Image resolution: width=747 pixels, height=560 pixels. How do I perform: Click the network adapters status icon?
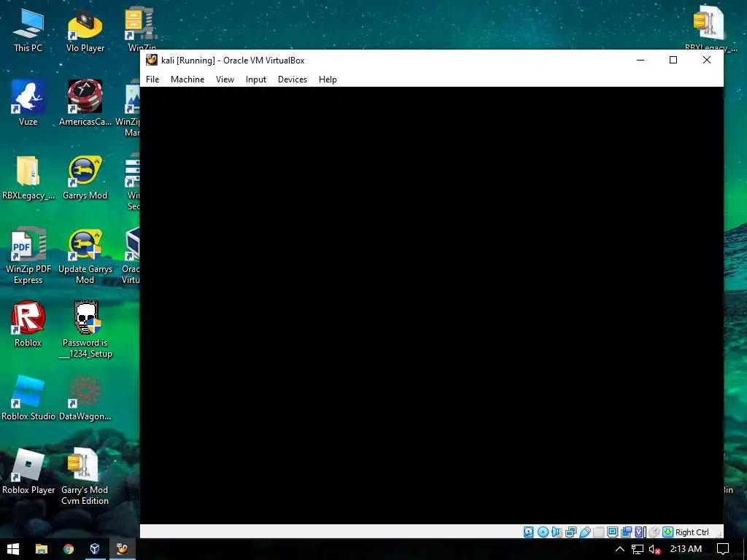point(570,532)
